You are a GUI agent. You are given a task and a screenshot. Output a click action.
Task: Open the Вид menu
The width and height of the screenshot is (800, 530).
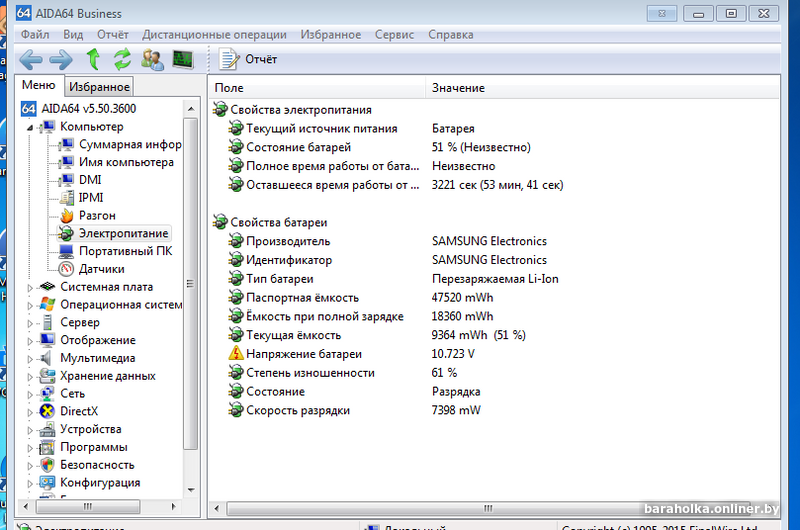[73, 35]
